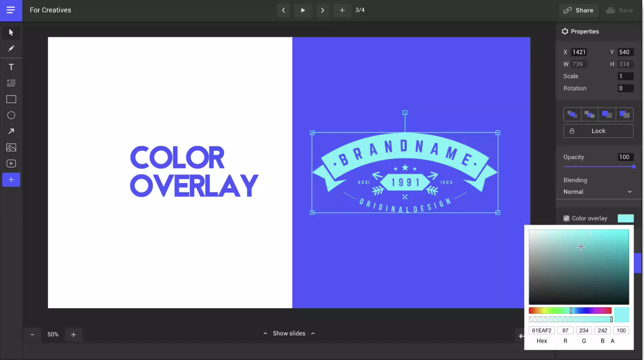Edit the B color value

(x=602, y=330)
